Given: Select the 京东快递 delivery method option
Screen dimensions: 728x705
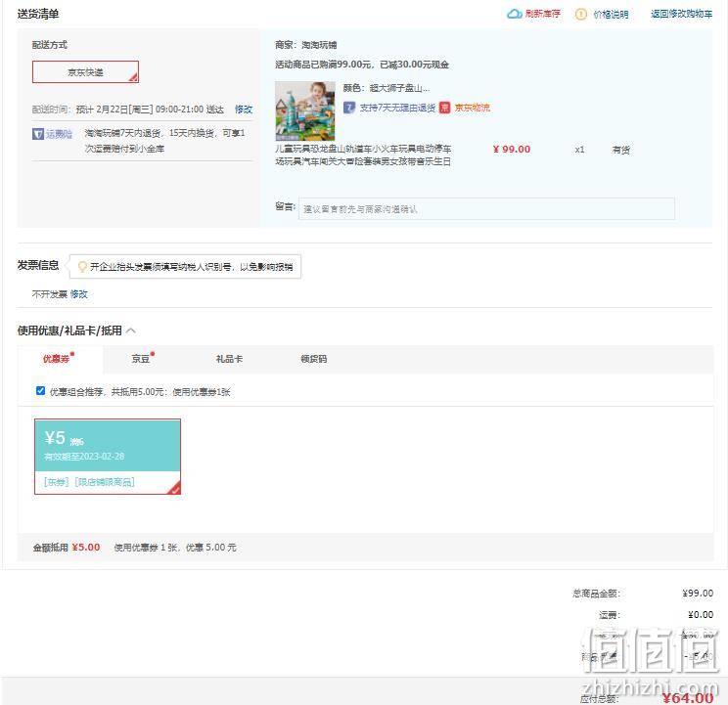Looking at the screenshot, I should (x=85, y=72).
